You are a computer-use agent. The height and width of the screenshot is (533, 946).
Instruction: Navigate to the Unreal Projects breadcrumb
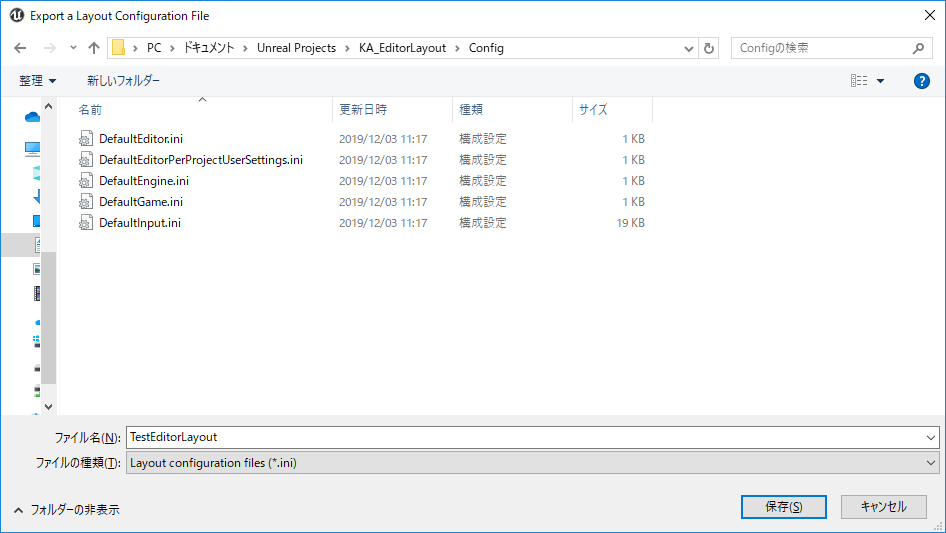(296, 48)
